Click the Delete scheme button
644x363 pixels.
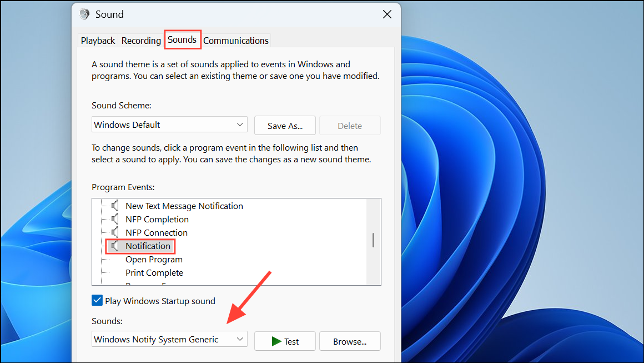pos(350,126)
